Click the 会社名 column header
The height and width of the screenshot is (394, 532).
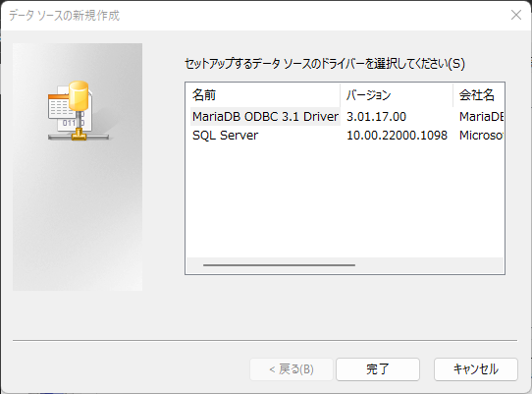point(478,94)
